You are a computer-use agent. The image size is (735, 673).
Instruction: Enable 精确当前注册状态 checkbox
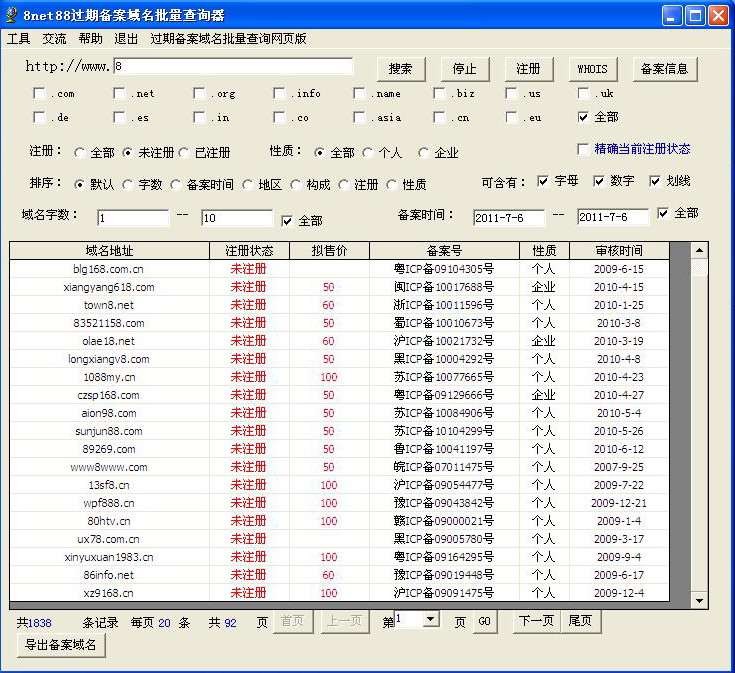[584, 149]
